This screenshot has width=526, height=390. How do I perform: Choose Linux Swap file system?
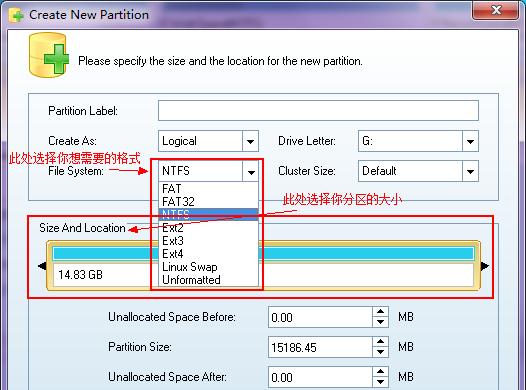208,267
